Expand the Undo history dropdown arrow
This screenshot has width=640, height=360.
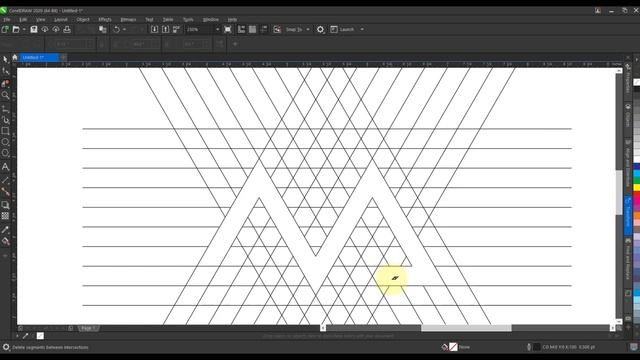tap(124, 29)
